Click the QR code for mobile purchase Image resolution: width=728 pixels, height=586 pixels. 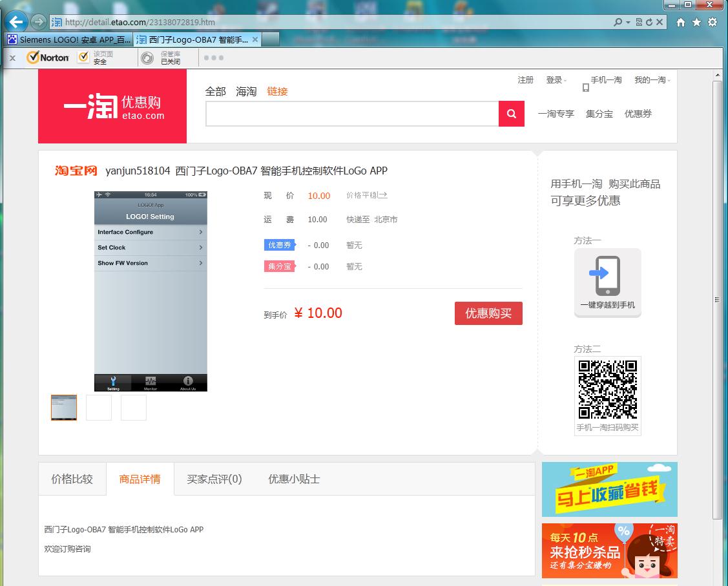[x=607, y=389]
